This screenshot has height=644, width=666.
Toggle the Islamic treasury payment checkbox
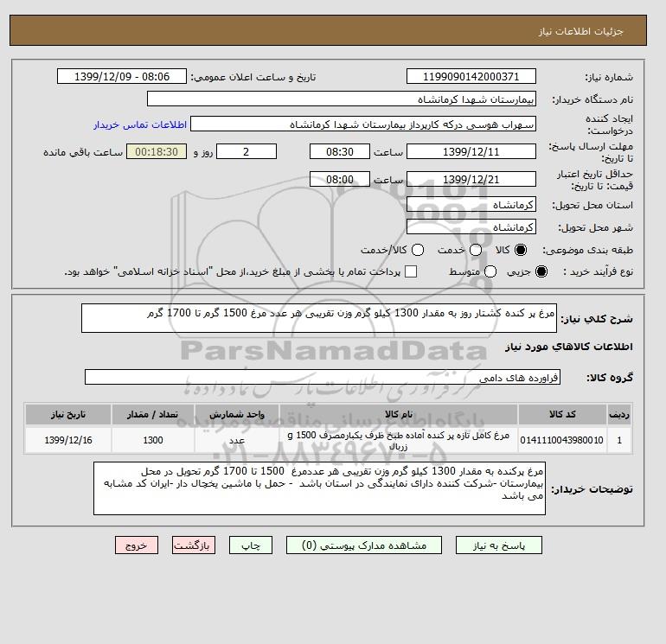[x=411, y=271]
